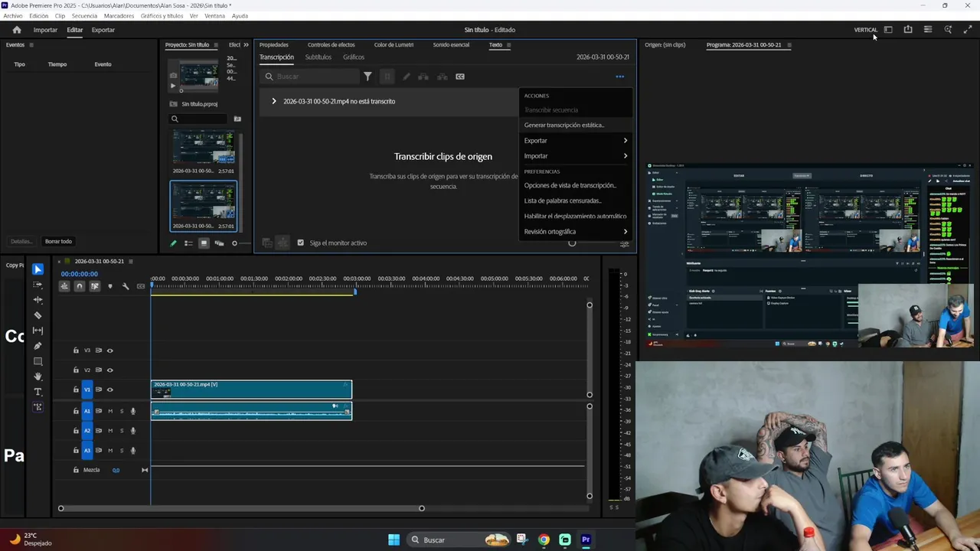Click the timeline CC captions track icon
The height and width of the screenshot is (551, 980).
pos(141,286)
